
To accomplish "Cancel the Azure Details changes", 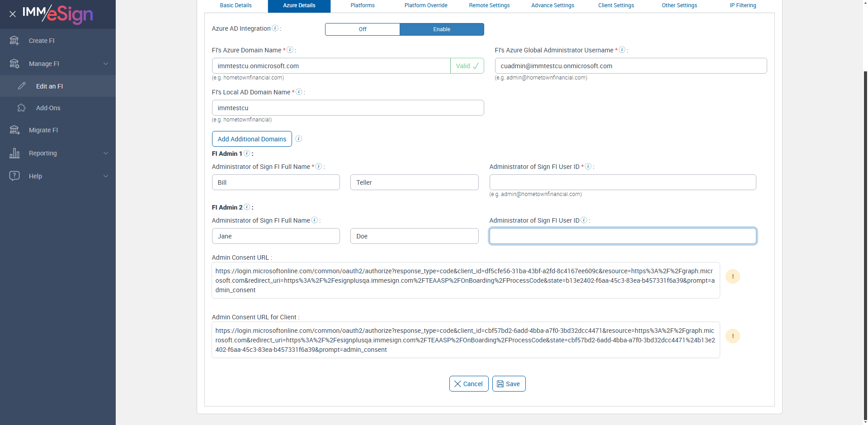I will coord(469,384).
